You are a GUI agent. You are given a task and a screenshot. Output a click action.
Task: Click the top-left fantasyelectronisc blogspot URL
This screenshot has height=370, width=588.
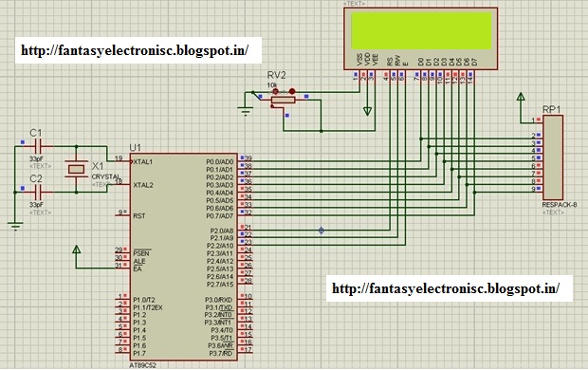[135, 50]
